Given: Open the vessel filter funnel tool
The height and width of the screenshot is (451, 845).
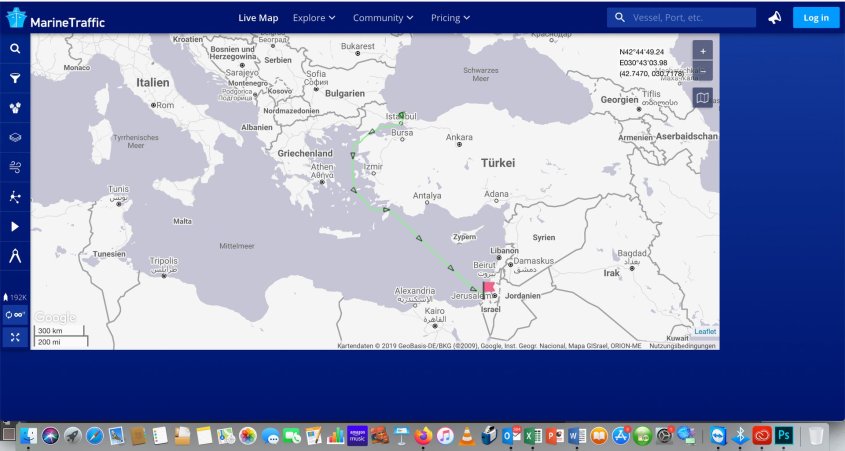Looking at the screenshot, I should click(15, 78).
